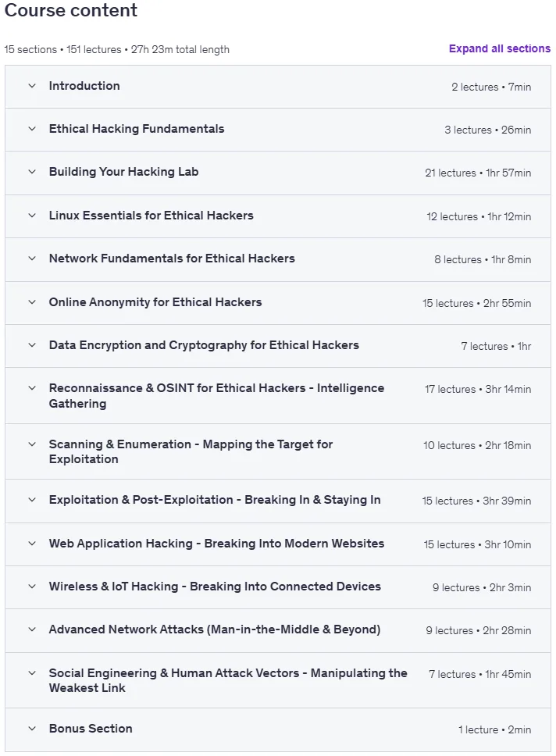Image resolution: width=556 pixels, height=756 pixels.
Task: Expand the Introduction section chevron
Action: 32,86
